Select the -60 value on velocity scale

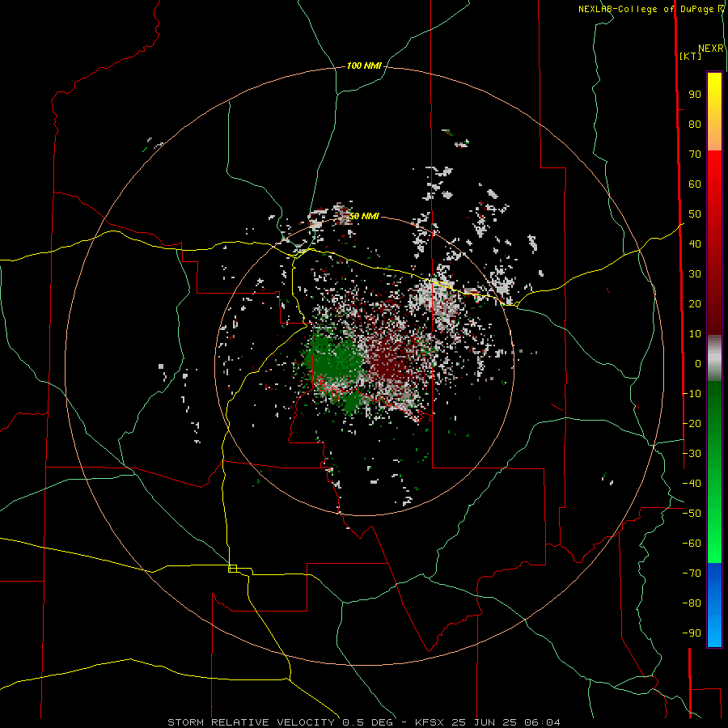click(692, 544)
